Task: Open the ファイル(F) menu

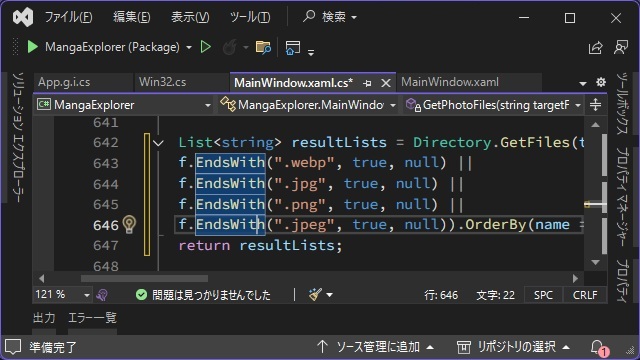Action: (x=69, y=17)
